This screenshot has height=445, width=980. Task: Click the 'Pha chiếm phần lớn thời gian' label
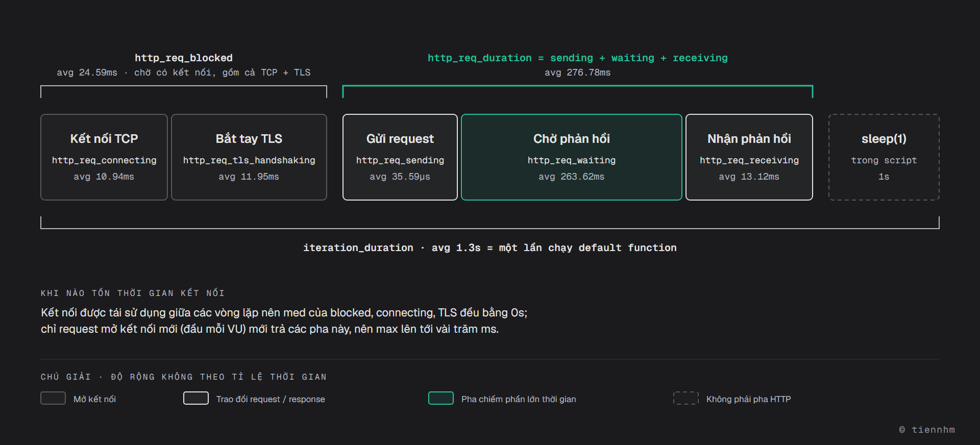pos(519,399)
